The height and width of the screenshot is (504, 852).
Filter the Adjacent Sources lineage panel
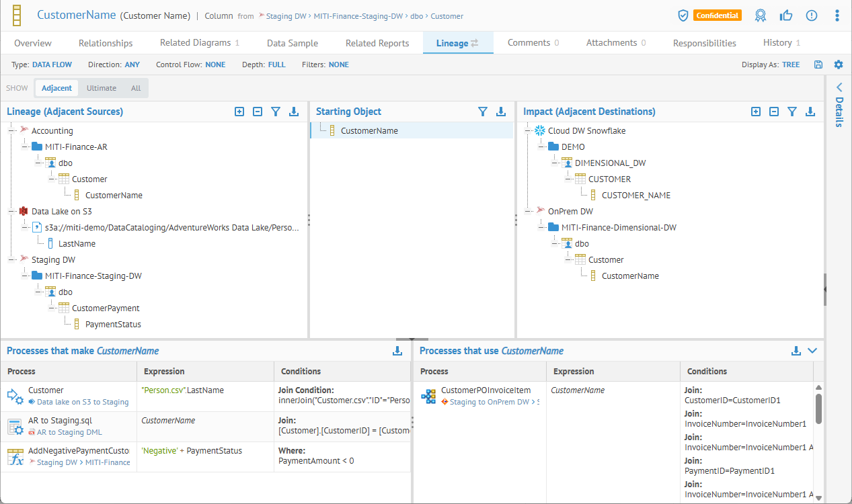click(x=276, y=112)
